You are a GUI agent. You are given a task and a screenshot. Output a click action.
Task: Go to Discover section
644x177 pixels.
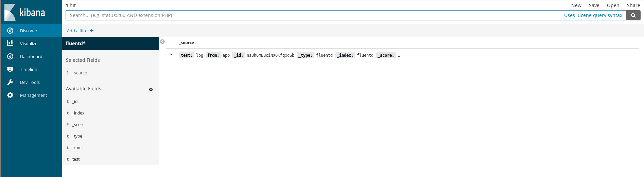(x=31, y=31)
